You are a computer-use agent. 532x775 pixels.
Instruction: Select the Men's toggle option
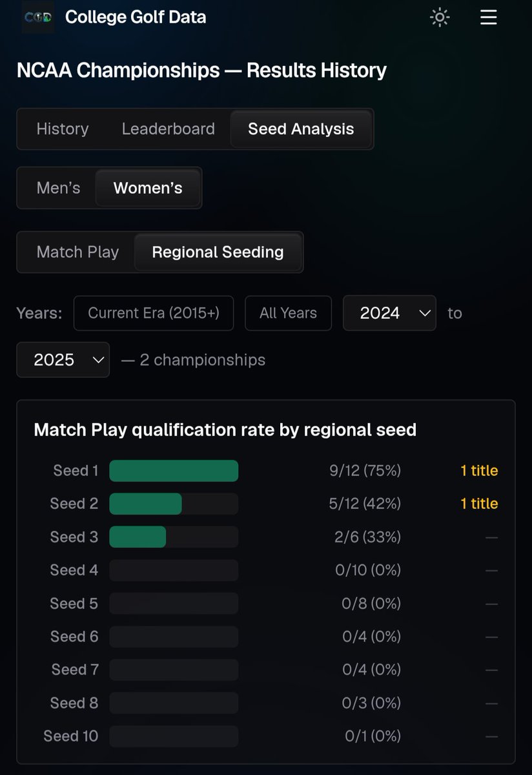59,188
